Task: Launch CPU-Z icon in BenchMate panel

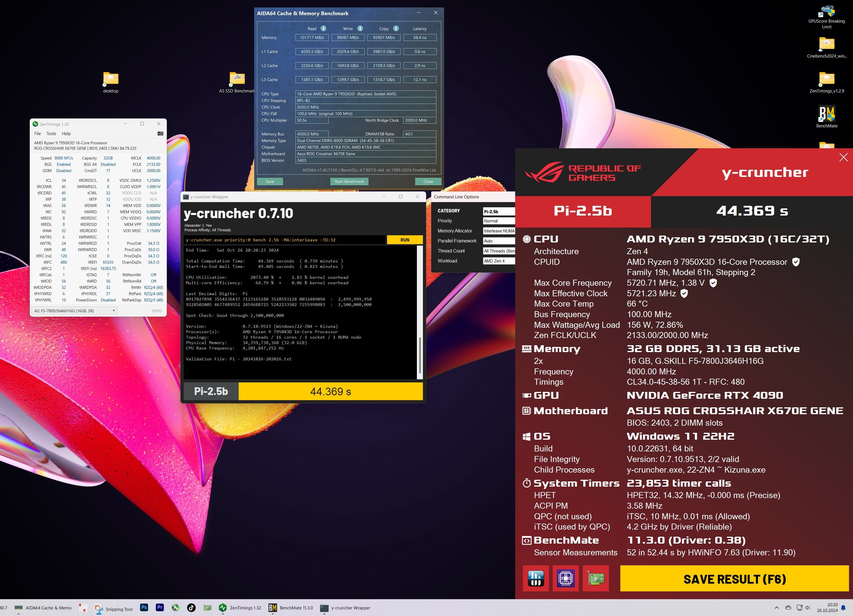Action: (x=566, y=579)
